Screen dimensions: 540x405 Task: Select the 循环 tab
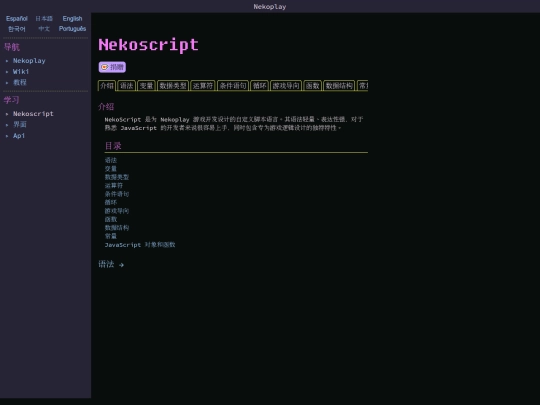[259, 85]
